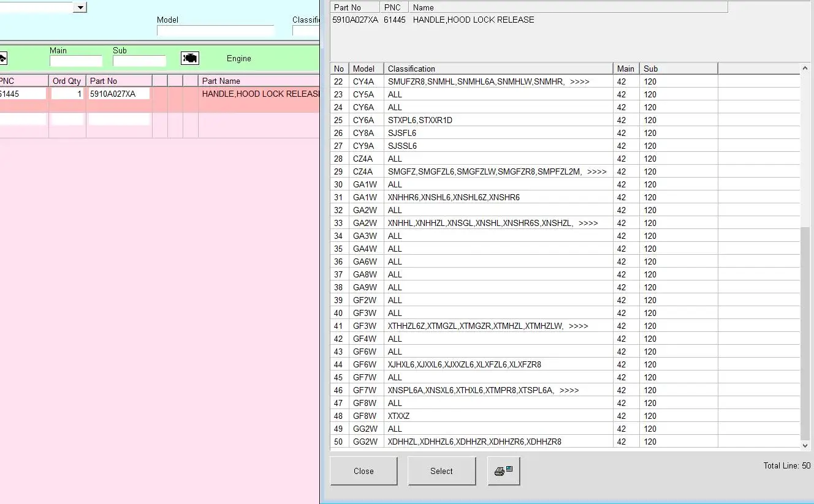The width and height of the screenshot is (814, 504).
Task: Click the Classification column header
Action: click(498, 69)
